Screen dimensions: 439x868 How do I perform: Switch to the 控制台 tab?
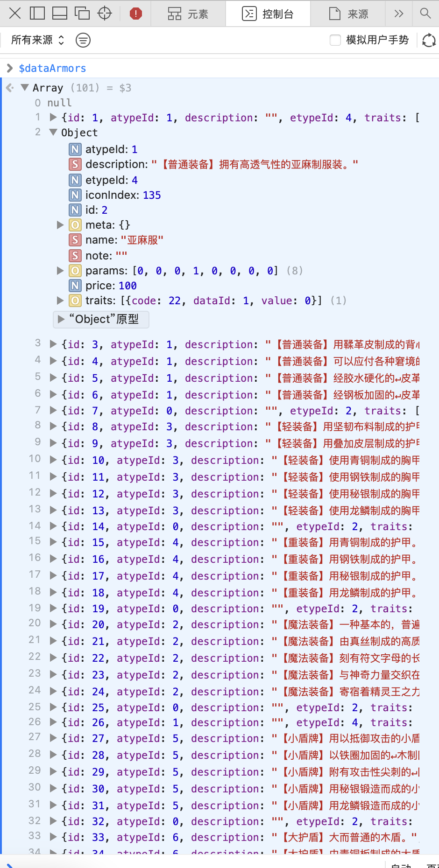click(x=268, y=14)
